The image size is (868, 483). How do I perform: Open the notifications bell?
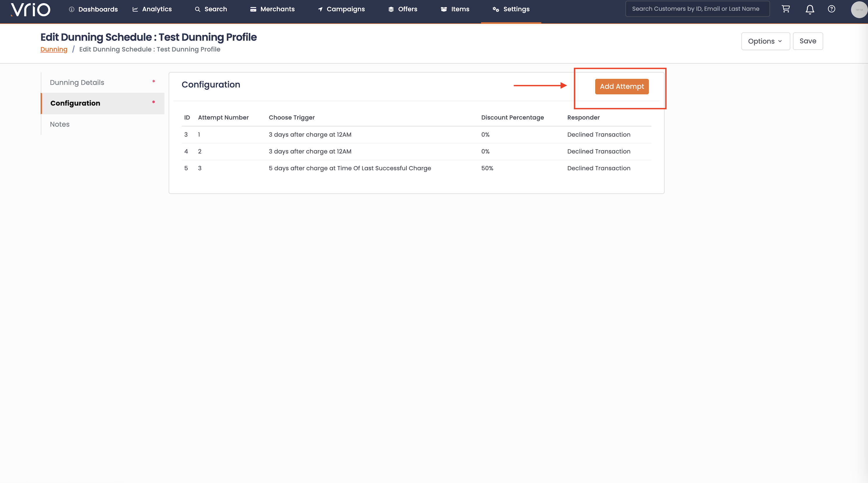tap(810, 9)
